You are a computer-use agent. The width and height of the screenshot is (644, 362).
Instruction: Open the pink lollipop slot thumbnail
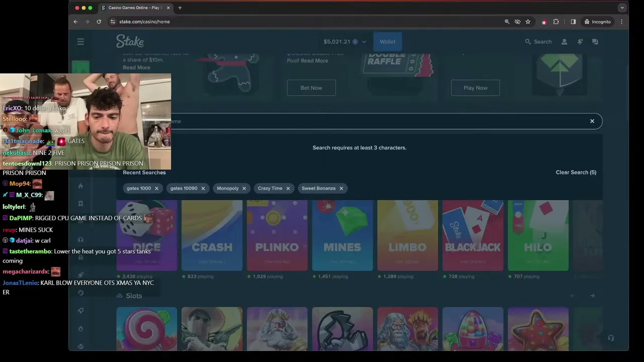coord(147,329)
